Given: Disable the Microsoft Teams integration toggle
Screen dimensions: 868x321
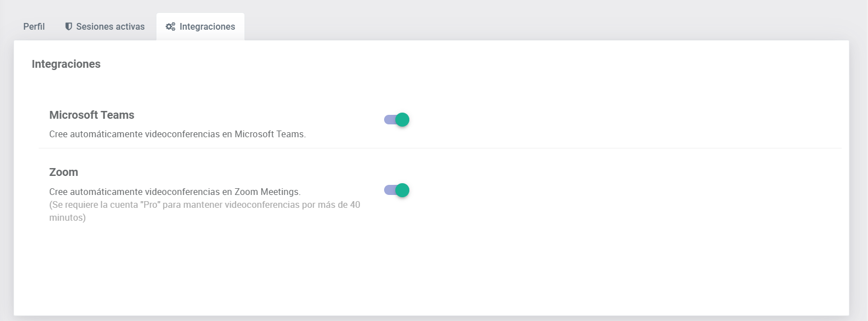Looking at the screenshot, I should tap(396, 119).
